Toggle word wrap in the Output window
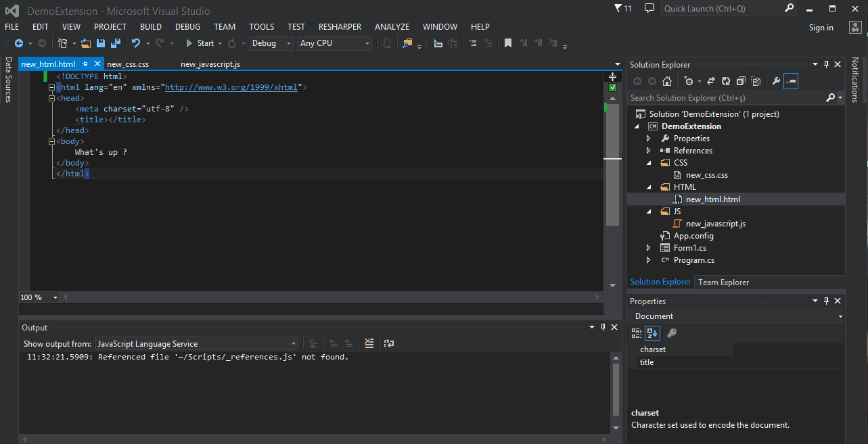 [x=388, y=343]
